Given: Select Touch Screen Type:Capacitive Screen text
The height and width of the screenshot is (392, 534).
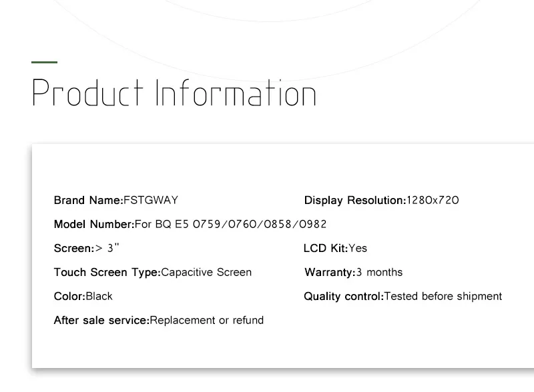Looking at the screenshot, I should pos(153,272).
